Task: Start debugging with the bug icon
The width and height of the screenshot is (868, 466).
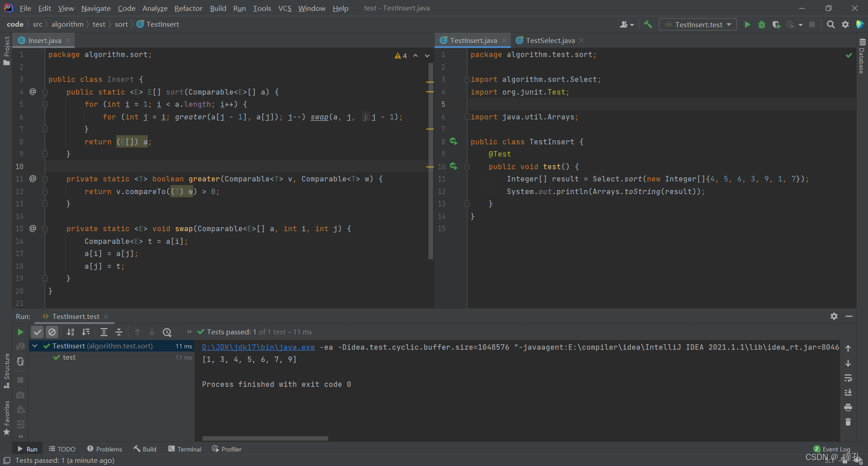Action: [762, 24]
